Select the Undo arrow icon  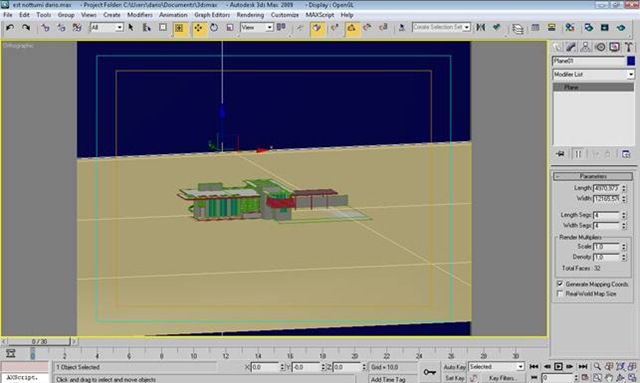click(10, 27)
